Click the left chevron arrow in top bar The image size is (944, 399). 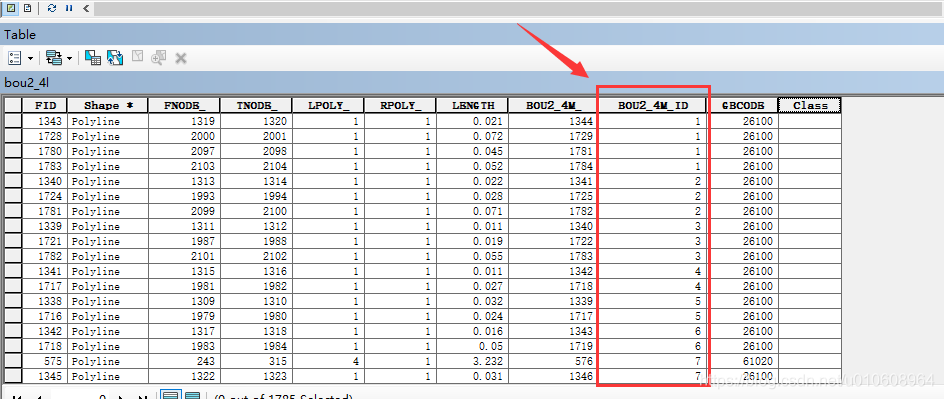[86, 8]
